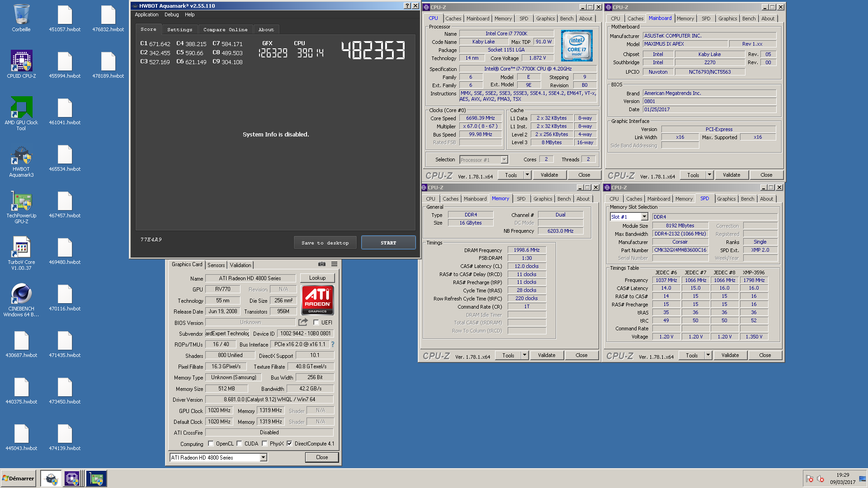Image resolution: width=868 pixels, height=488 pixels.
Task: Click the START benchmark button
Action: pos(388,243)
